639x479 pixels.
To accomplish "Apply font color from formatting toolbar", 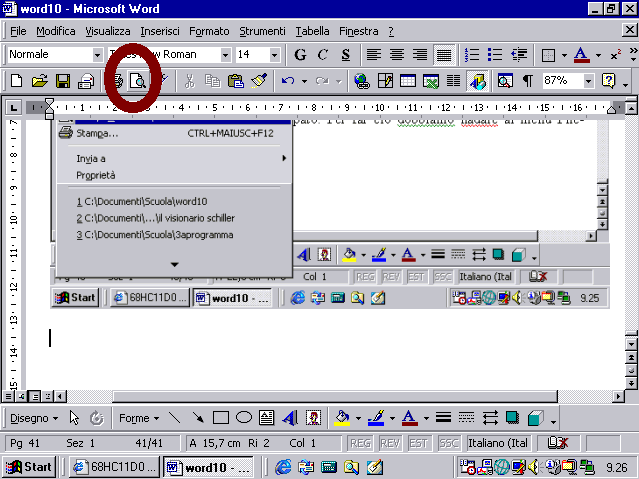I will 579,54.
